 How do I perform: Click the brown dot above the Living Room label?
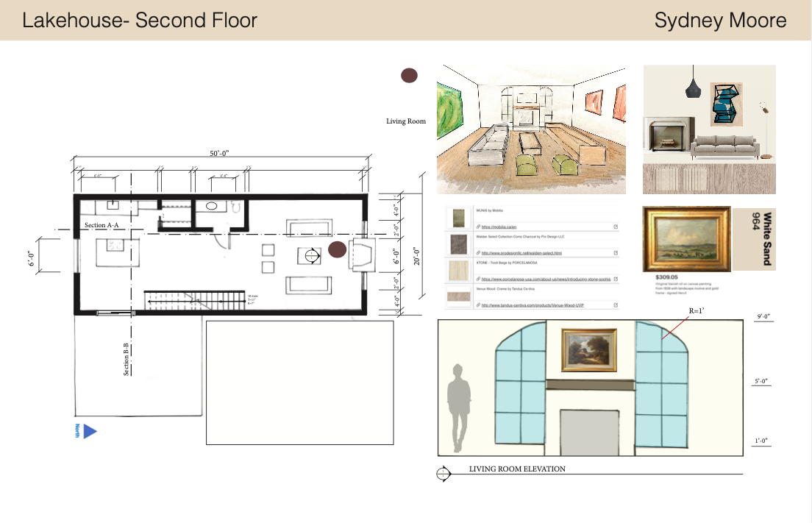409,76
